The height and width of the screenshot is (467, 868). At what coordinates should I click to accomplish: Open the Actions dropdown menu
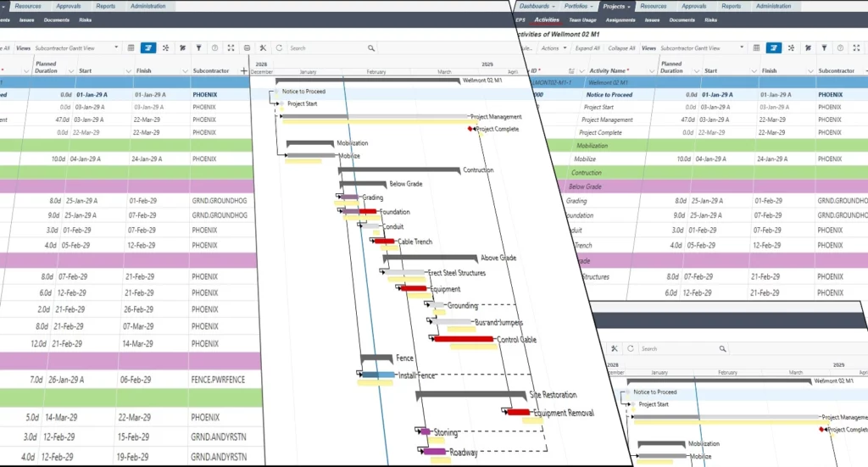(x=553, y=48)
